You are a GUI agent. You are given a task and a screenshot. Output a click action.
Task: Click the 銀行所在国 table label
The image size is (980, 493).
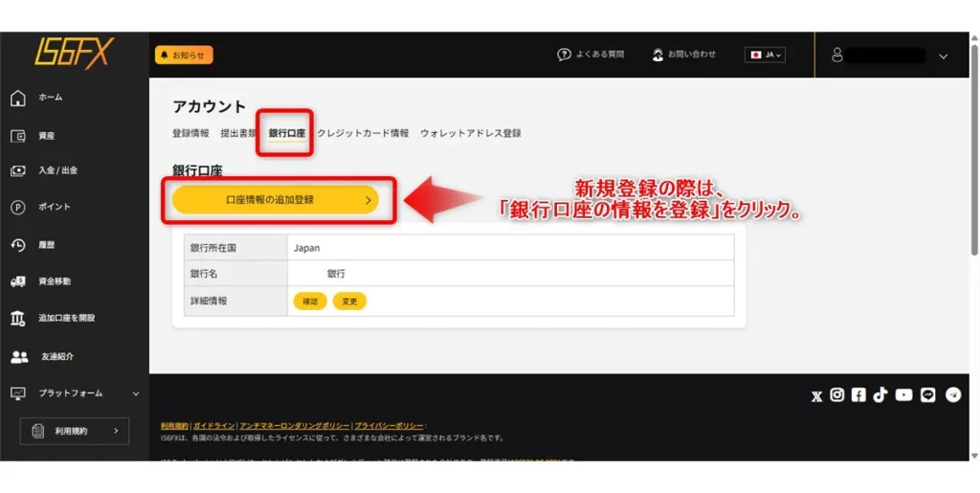(x=213, y=248)
